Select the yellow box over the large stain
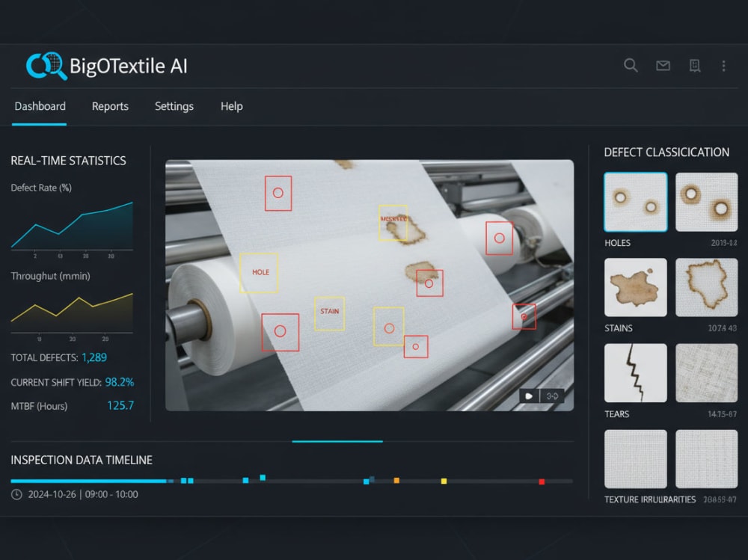The width and height of the screenshot is (748, 560). (393, 222)
